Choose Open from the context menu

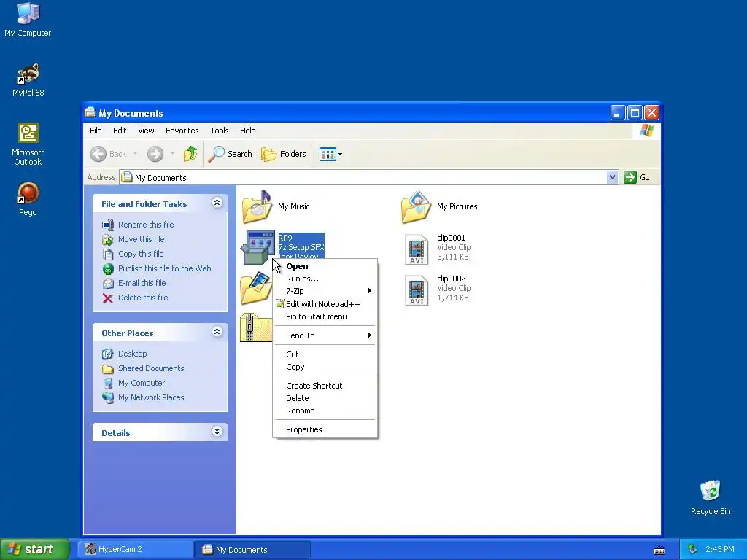coord(325,266)
